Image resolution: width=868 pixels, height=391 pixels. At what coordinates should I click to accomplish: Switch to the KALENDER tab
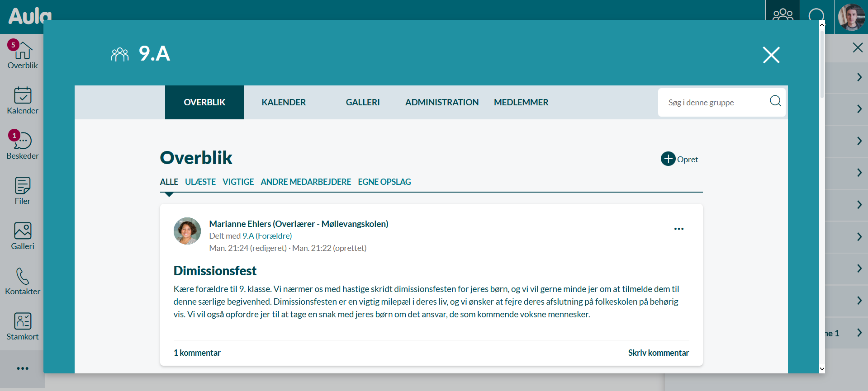pyautogui.click(x=284, y=102)
